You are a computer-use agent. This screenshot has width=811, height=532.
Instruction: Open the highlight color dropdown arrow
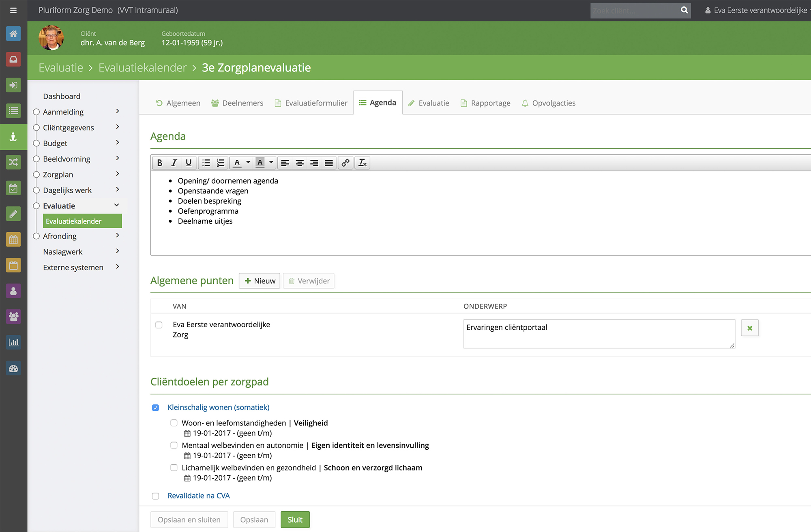click(x=271, y=163)
